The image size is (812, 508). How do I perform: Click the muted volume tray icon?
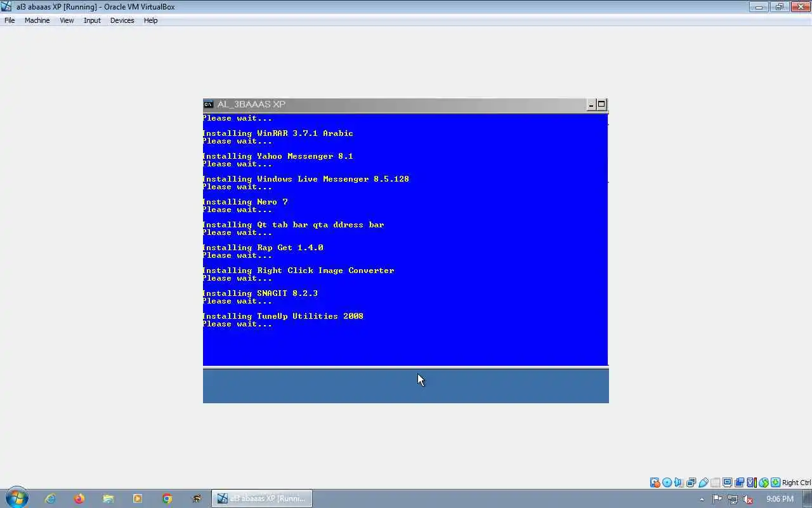[x=748, y=499]
